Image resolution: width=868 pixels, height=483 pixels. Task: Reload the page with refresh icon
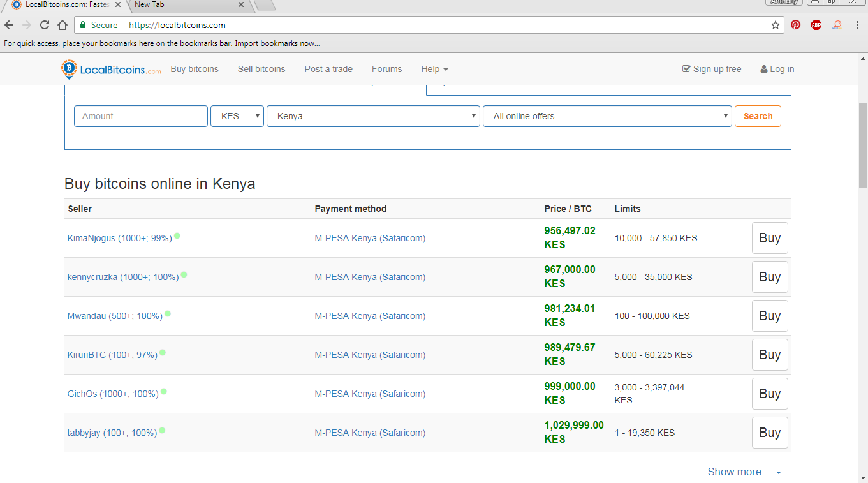[x=45, y=26]
